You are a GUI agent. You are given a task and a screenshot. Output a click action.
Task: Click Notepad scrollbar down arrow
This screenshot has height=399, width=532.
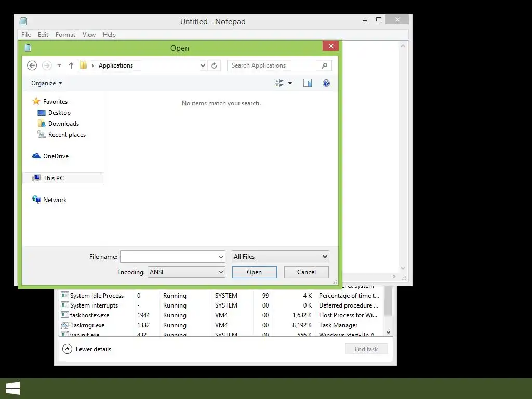point(403,268)
